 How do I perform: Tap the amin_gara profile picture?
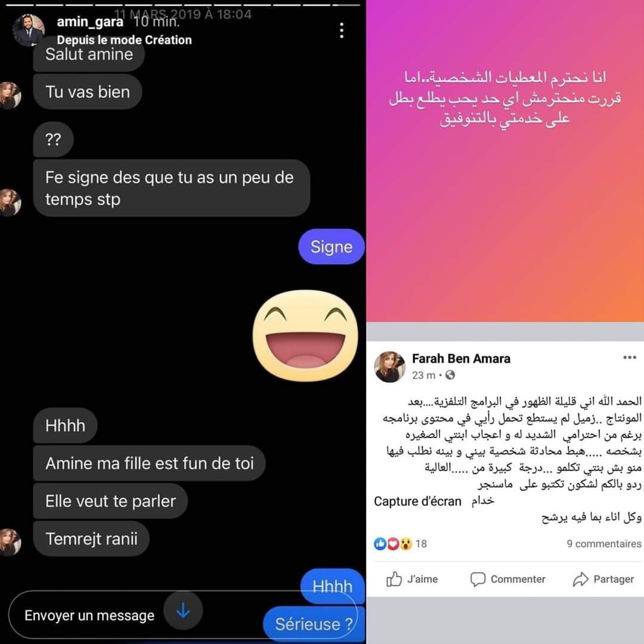point(29,30)
